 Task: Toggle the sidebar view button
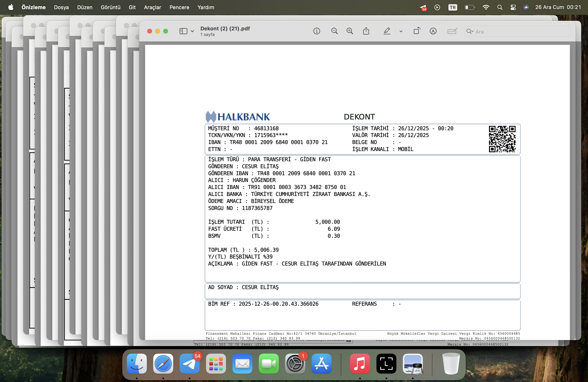click(183, 31)
